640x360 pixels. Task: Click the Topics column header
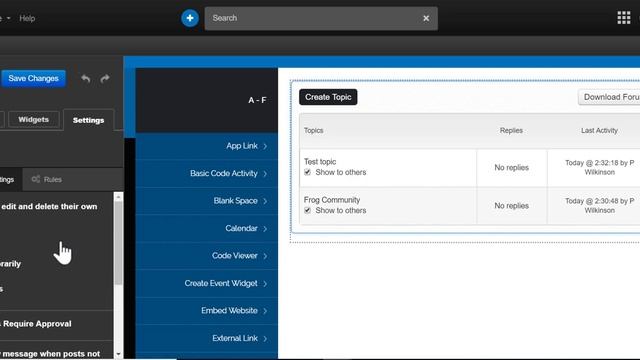pyautogui.click(x=313, y=131)
